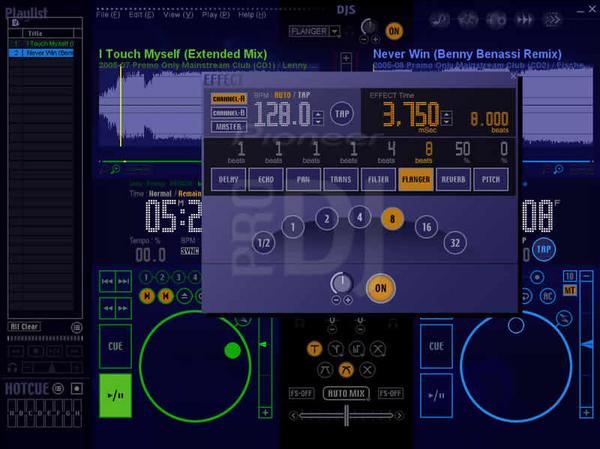This screenshot has height=449, width=600.
Task: Select the upper-row X crossfade curve icon
Action: point(378,349)
